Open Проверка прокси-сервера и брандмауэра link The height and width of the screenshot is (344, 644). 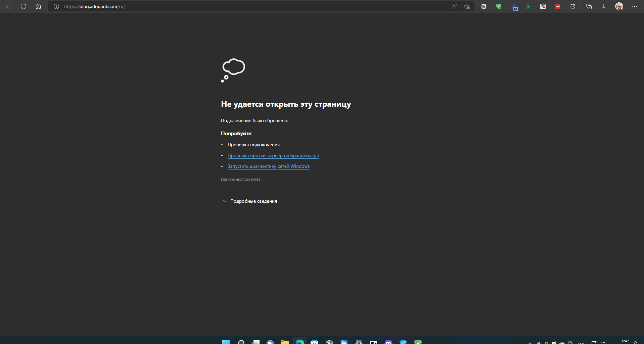tap(273, 155)
